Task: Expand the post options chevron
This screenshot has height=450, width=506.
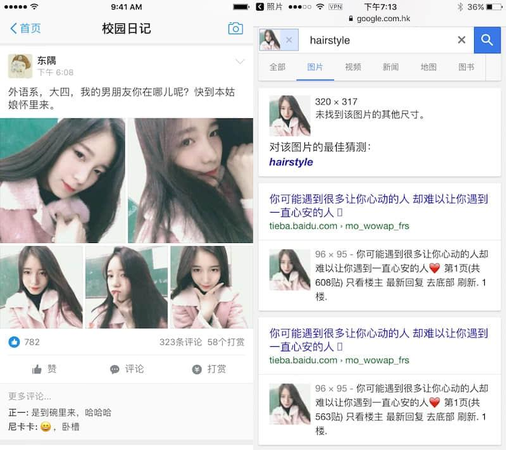Action: pyautogui.click(x=240, y=61)
